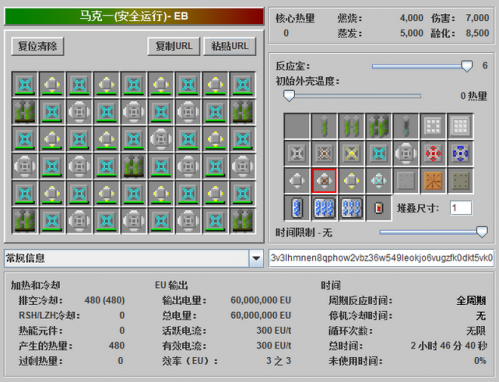Toggle the empty blank palette slot
The width and height of the screenshot is (499, 382).
click(297, 126)
